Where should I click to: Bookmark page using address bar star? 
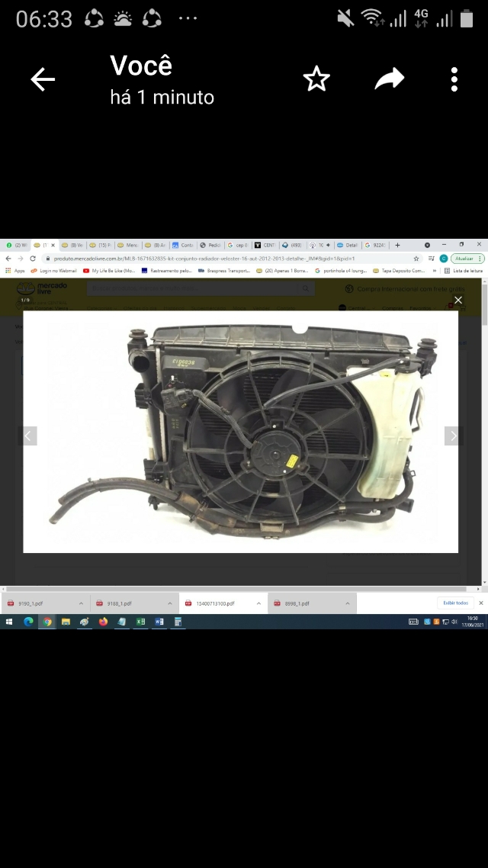pos(416,259)
